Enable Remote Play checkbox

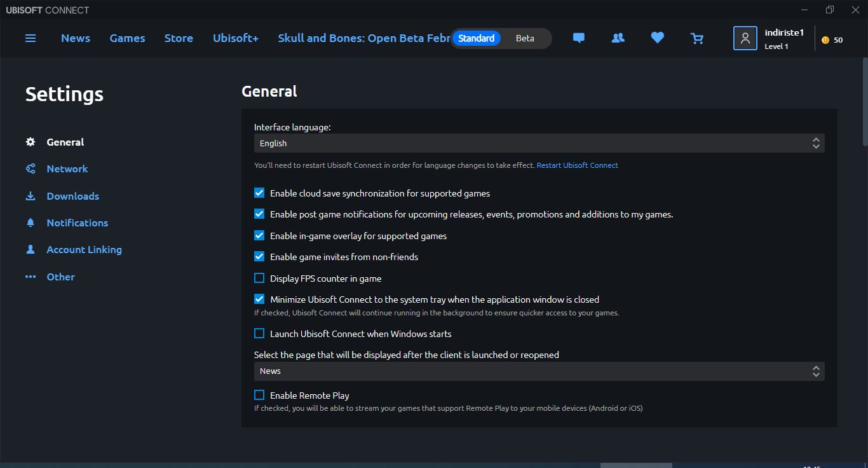[259, 395]
